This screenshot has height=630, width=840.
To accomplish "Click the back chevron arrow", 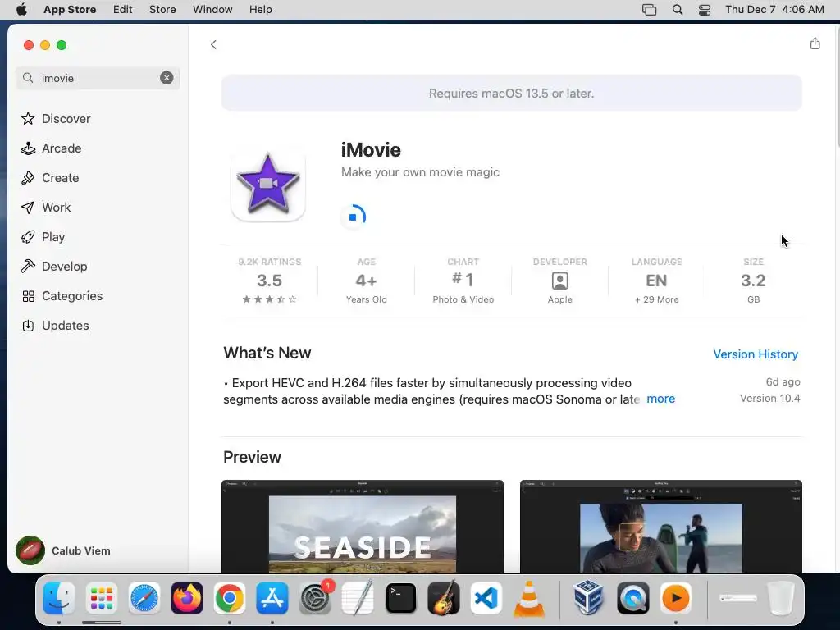I will 213,44.
